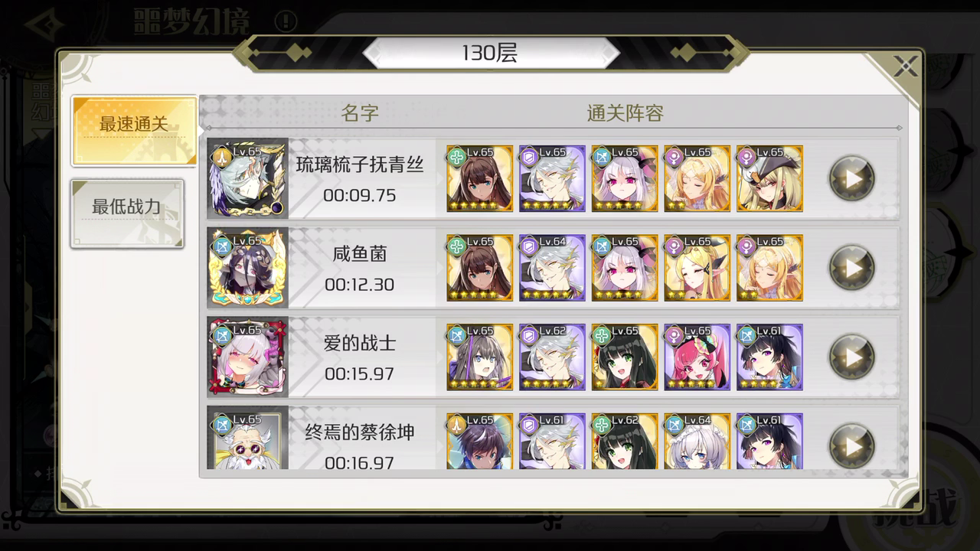Select the white-haired red-eyed hero in 咸鱼菌's lineup
Image resolution: width=980 pixels, height=551 pixels.
625,268
